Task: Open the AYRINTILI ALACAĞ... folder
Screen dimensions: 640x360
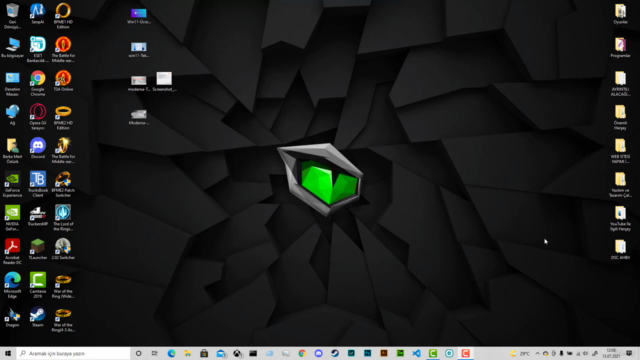Action: (x=620, y=83)
